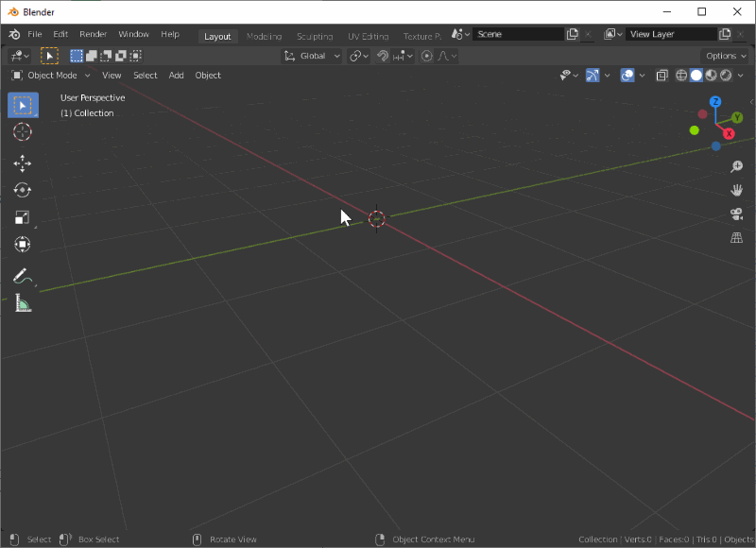Select the Measure tool
Viewport: 756px width, 548px height.
pos(23,304)
